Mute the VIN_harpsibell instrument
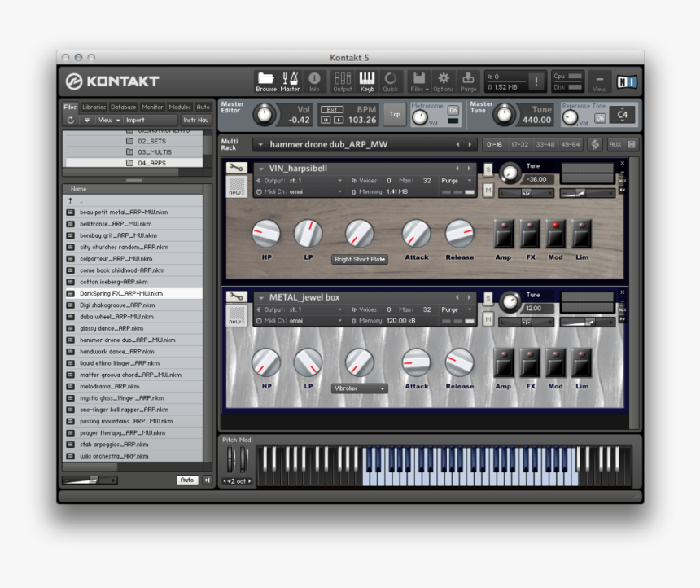 pos(488,191)
